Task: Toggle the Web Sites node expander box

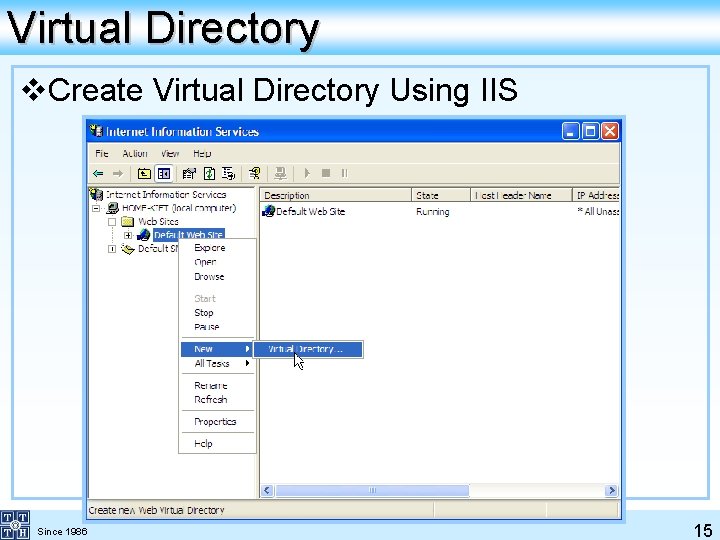Action: [112, 222]
